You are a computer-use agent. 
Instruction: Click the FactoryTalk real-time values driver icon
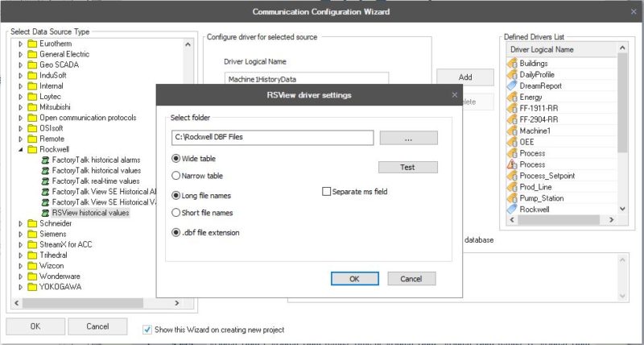pyautogui.click(x=45, y=181)
